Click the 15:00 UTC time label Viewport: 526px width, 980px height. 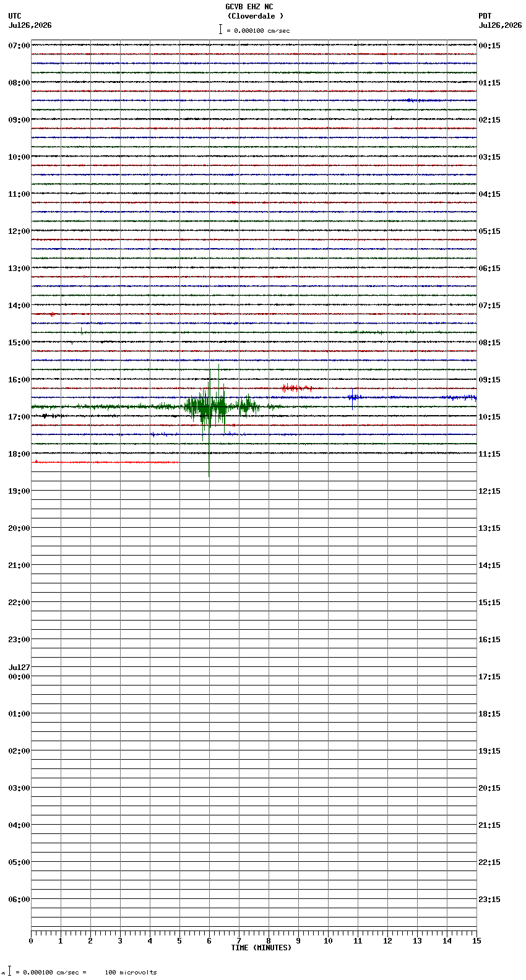tap(19, 343)
